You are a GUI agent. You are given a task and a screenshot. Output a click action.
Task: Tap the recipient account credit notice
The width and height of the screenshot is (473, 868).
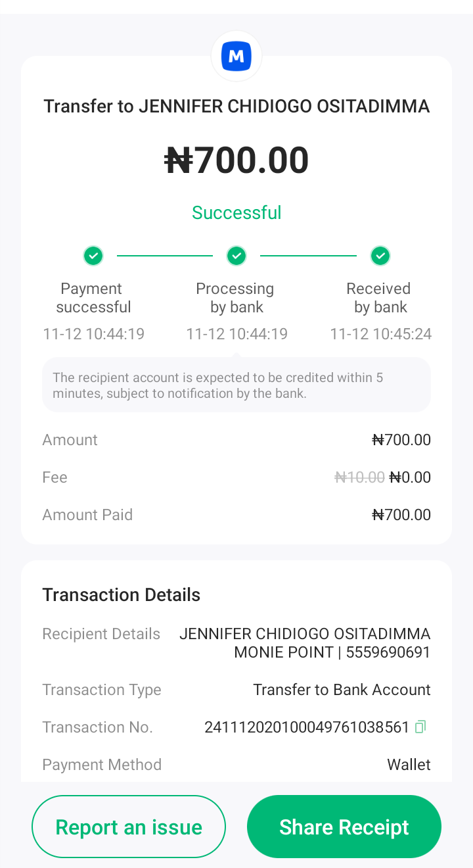coord(236,385)
